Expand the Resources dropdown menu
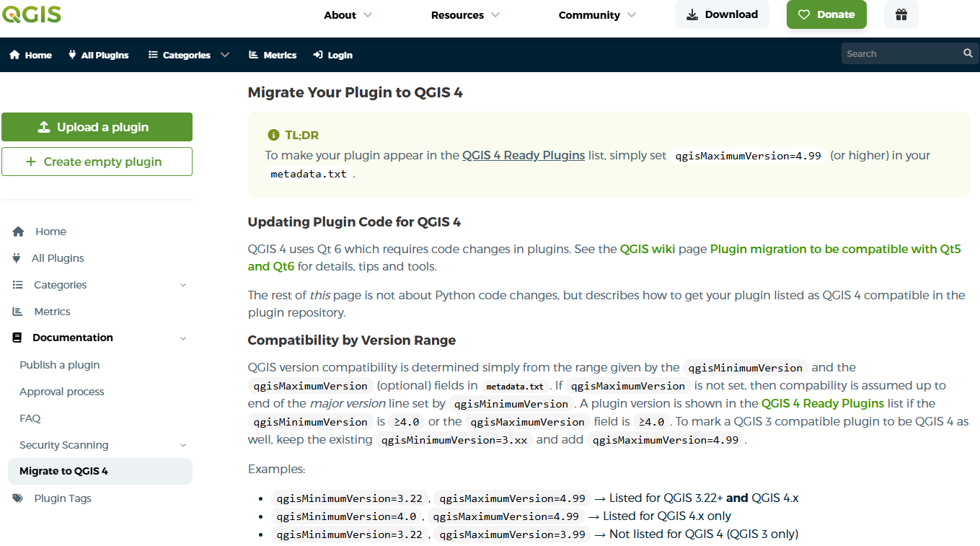980x546 pixels. [x=465, y=15]
